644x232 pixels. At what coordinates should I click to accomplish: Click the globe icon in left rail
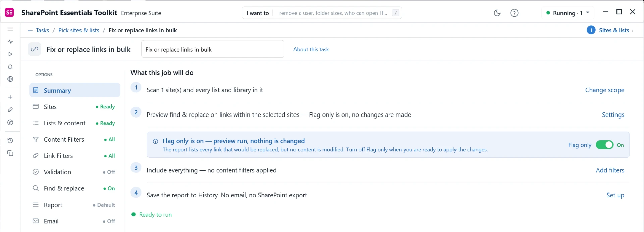click(x=10, y=79)
